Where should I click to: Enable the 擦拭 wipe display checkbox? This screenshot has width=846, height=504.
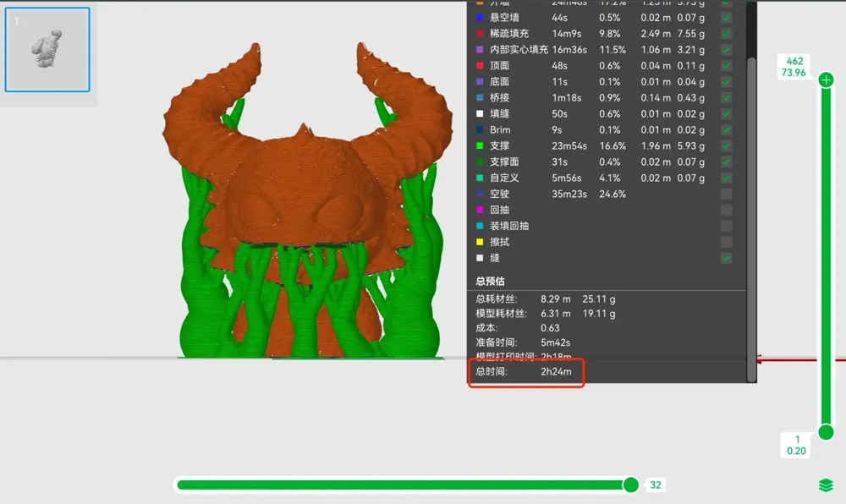click(726, 242)
